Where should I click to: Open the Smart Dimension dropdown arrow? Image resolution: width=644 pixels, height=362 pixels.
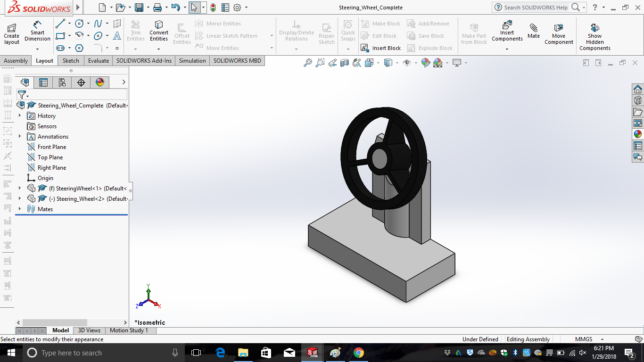(x=37, y=49)
